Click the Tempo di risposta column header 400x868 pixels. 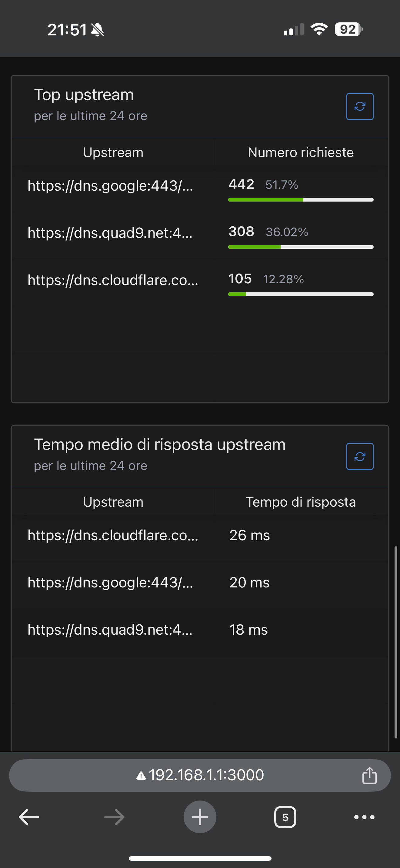coord(301,502)
